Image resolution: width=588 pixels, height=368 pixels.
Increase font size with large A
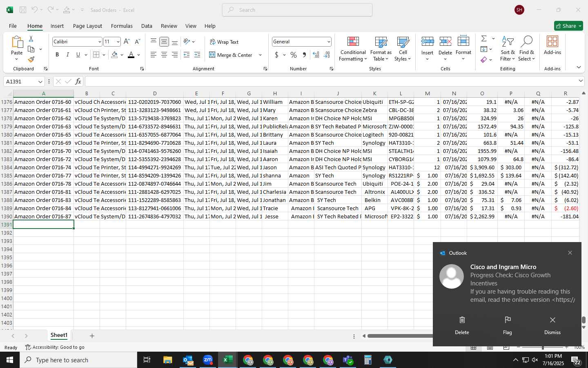click(x=127, y=42)
